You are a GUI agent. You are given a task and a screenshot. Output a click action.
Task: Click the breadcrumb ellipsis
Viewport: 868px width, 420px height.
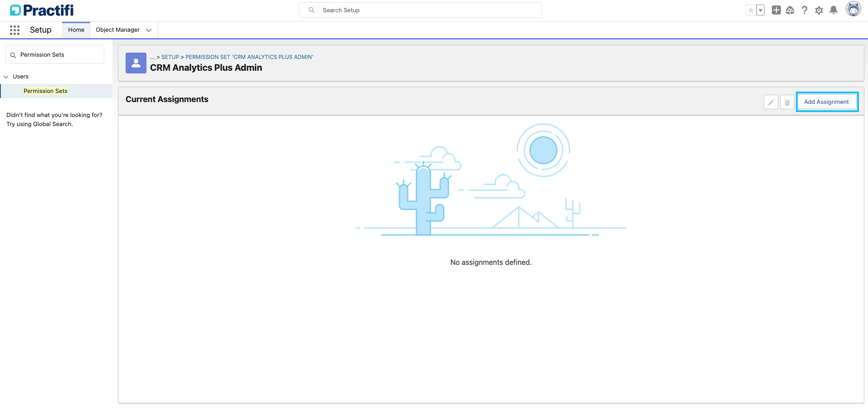(152, 57)
